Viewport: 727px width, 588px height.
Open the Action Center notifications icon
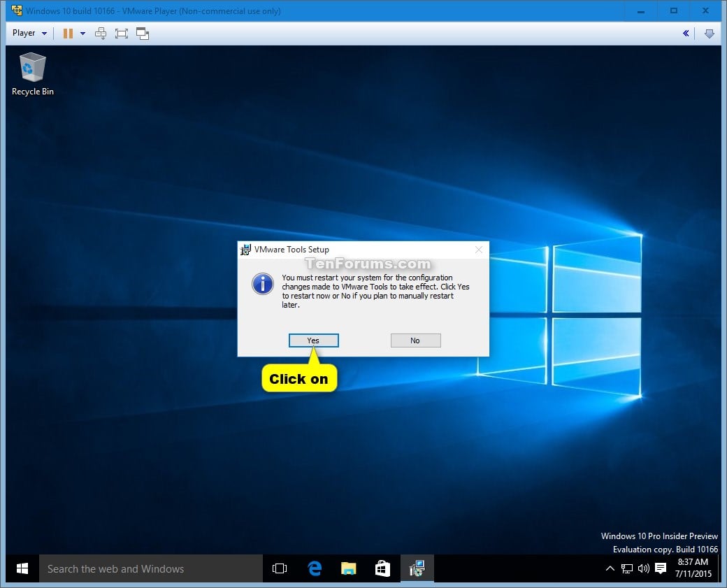[x=661, y=568]
